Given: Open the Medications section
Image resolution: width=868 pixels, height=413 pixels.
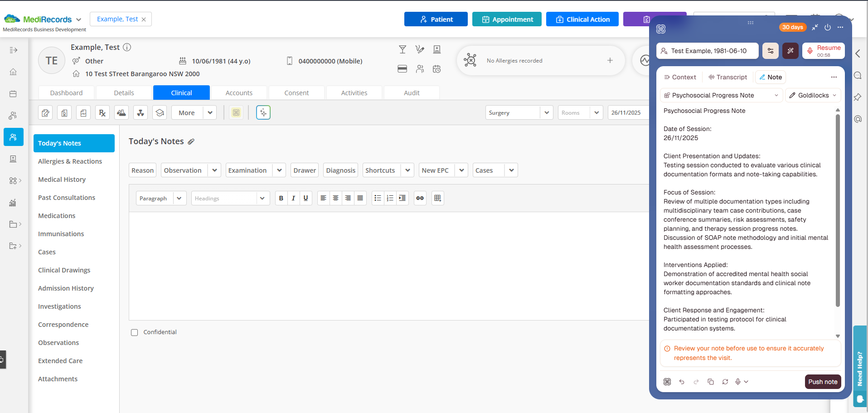Looking at the screenshot, I should click(57, 216).
